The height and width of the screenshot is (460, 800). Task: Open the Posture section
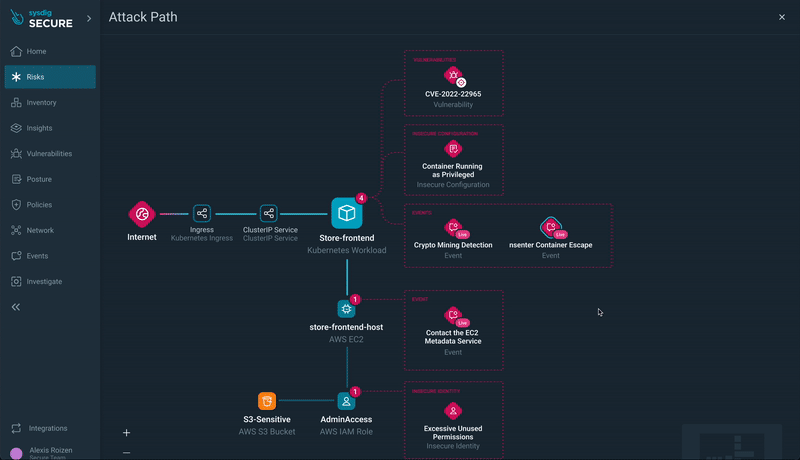point(49,179)
